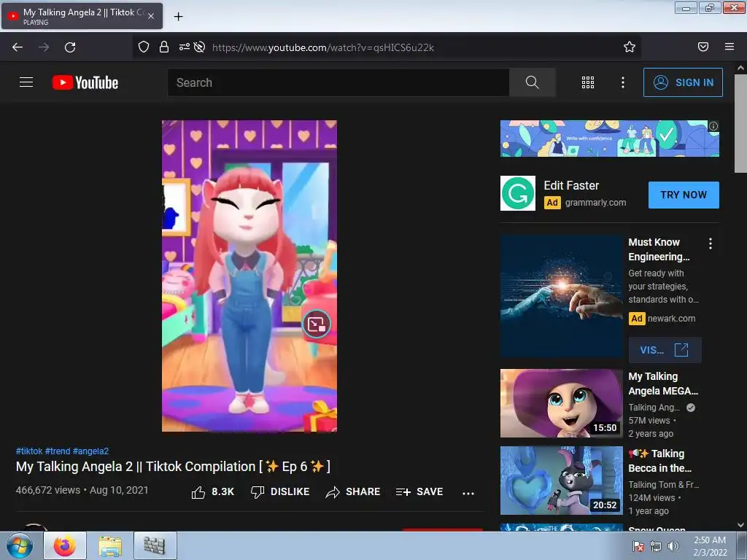Open Firefox application menu
The height and width of the screenshot is (560, 747).
pos(729,47)
